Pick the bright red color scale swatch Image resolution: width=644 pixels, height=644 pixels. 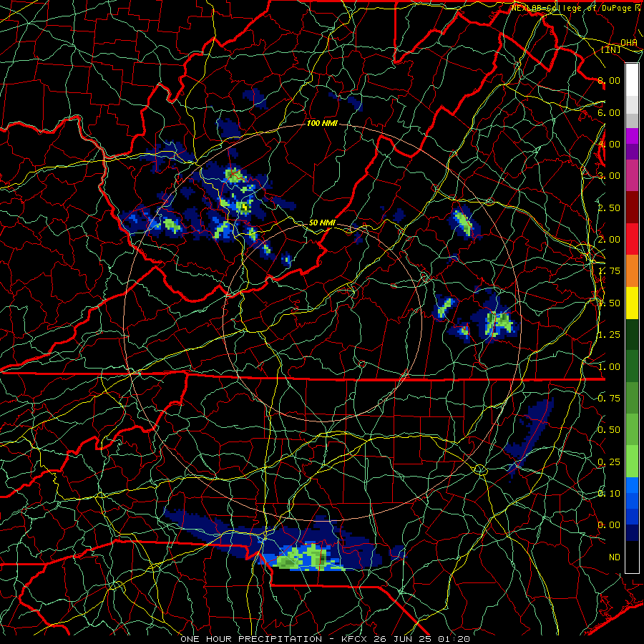click(x=632, y=239)
